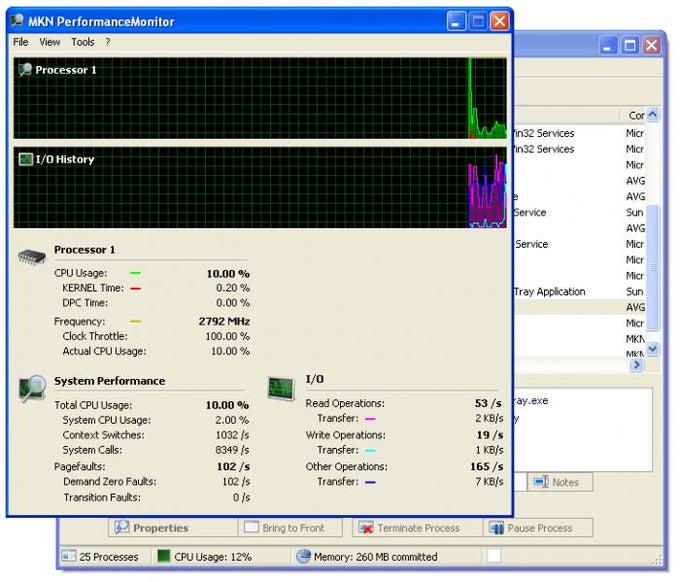The height and width of the screenshot is (582, 680).
Task: Click the 25 Processes status bar icon
Action: pyautogui.click(x=69, y=556)
